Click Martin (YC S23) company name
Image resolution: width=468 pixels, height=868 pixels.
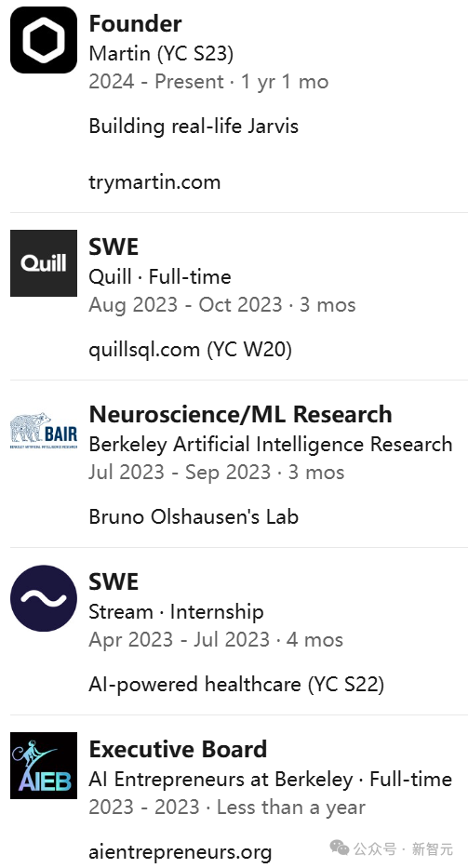pyautogui.click(x=161, y=54)
